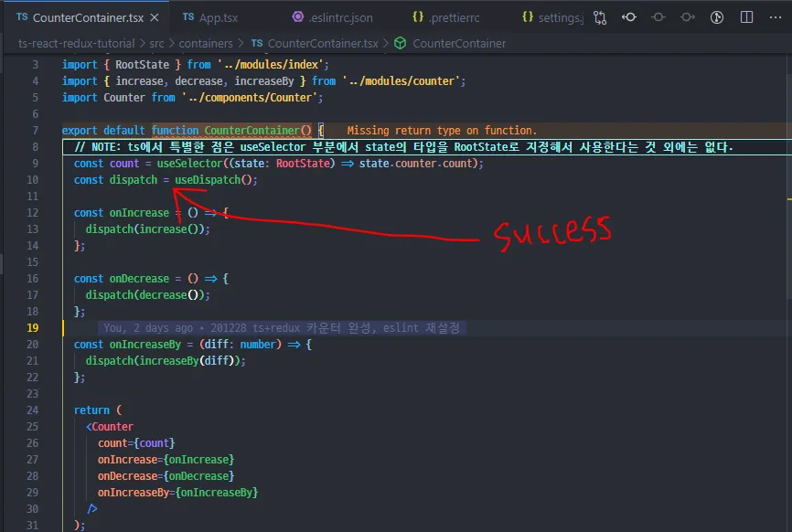This screenshot has height=532, width=792.
Task: Click the 'Missing return type on function' message
Action: tap(442, 131)
